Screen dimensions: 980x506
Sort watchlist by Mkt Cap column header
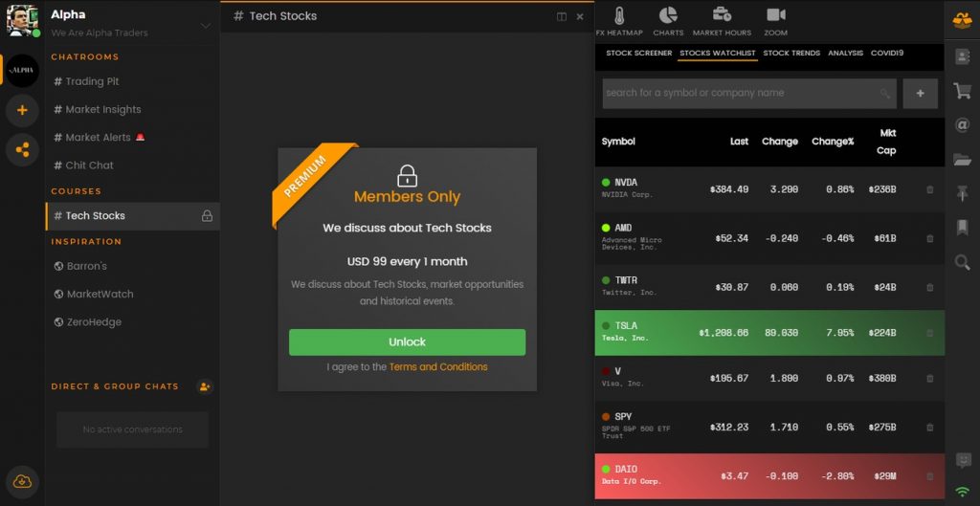pyautogui.click(x=886, y=142)
